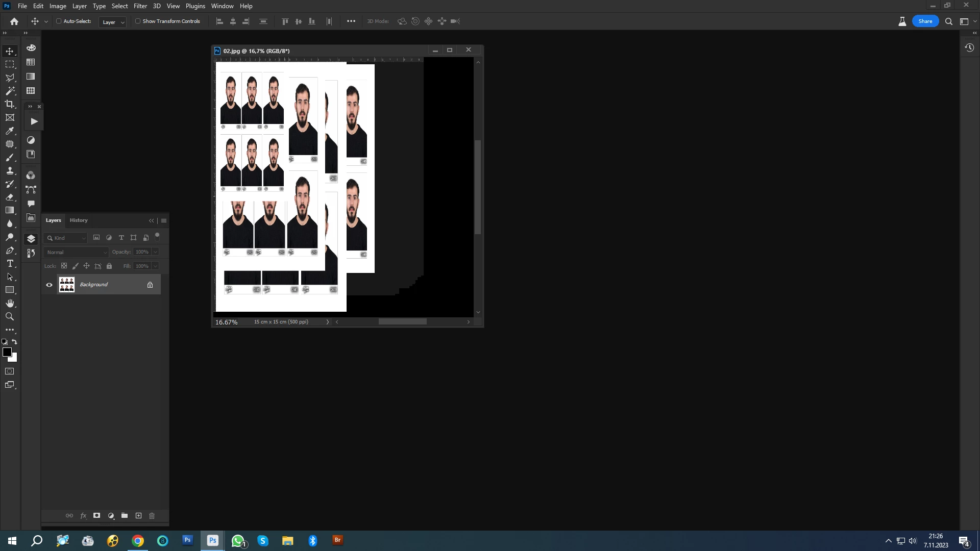Open Chrome from the Windows taskbar

pyautogui.click(x=138, y=541)
